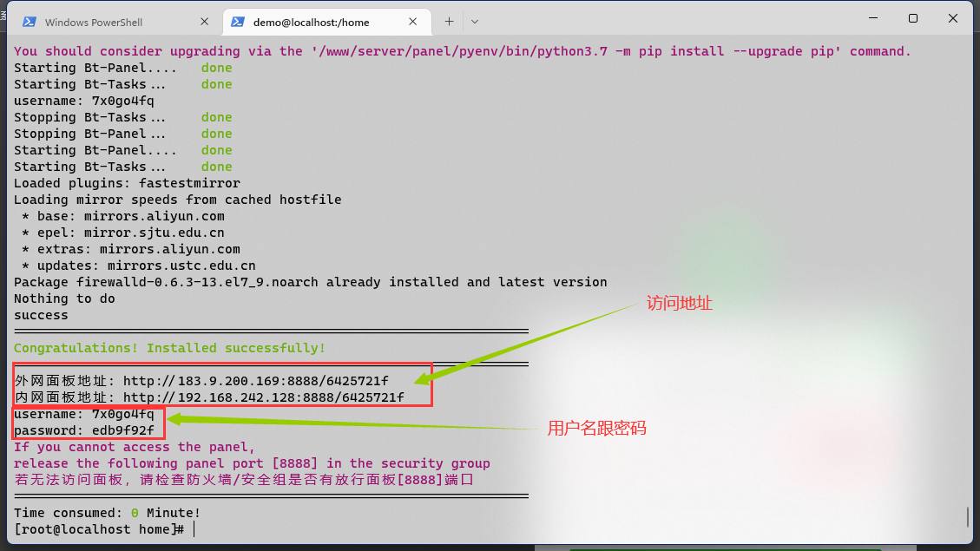Click 'Loaded plugins: fastestmirror' line

[127, 183]
